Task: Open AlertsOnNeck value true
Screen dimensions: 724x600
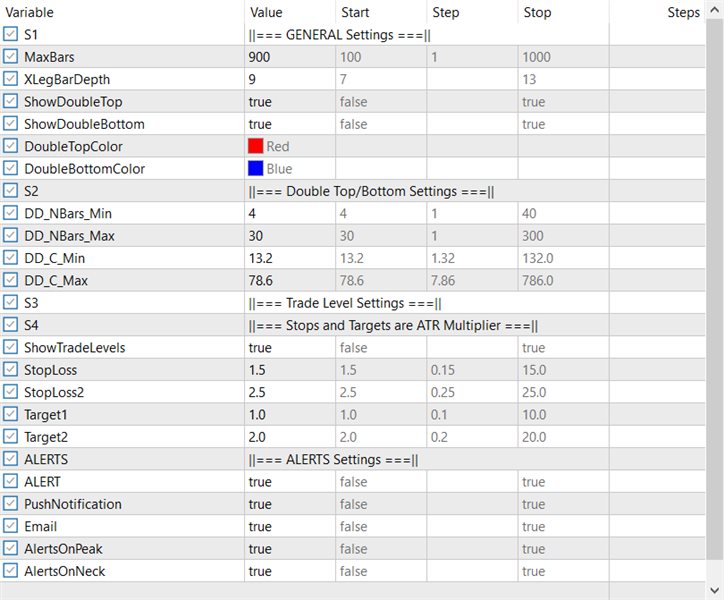Action: (x=260, y=571)
